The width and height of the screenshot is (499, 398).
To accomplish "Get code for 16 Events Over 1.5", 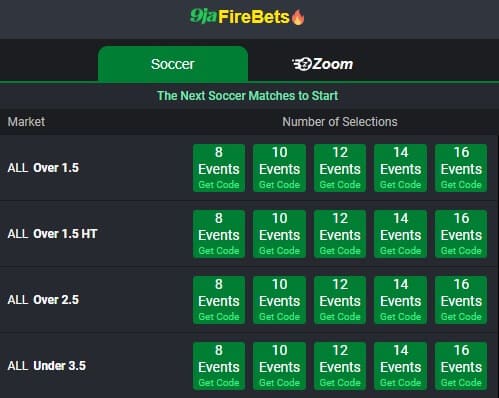I will click(461, 168).
